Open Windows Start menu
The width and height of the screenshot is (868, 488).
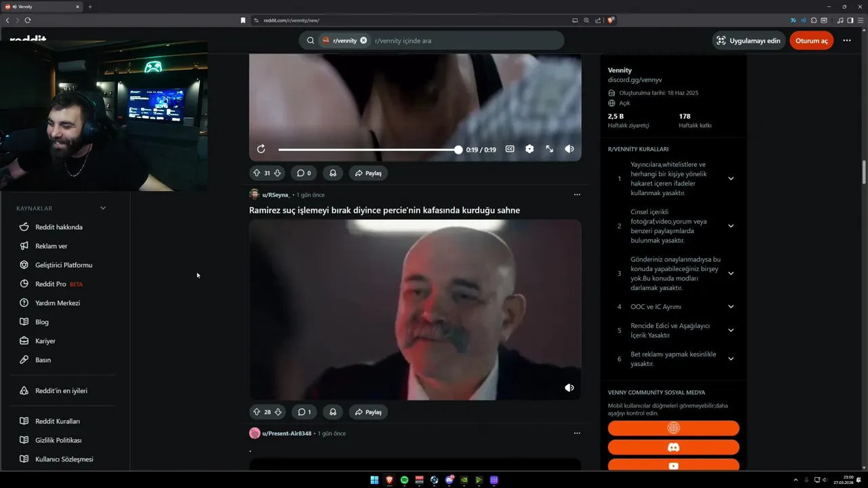click(374, 480)
